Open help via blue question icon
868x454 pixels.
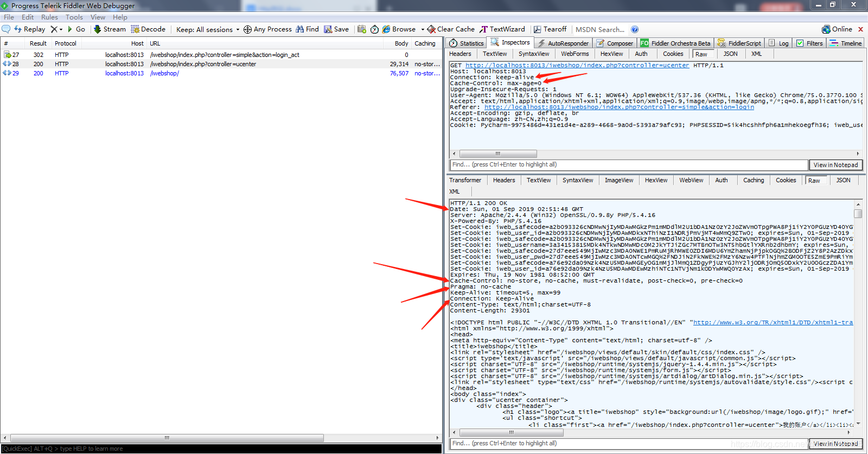coord(635,29)
